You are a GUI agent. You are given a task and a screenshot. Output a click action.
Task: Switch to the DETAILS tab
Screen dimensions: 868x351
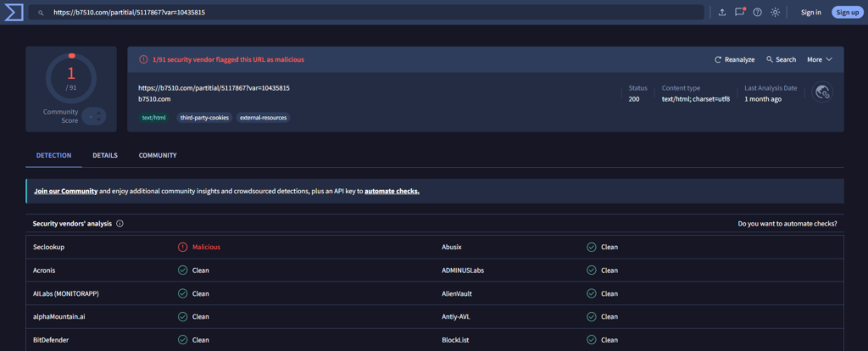pyautogui.click(x=105, y=155)
